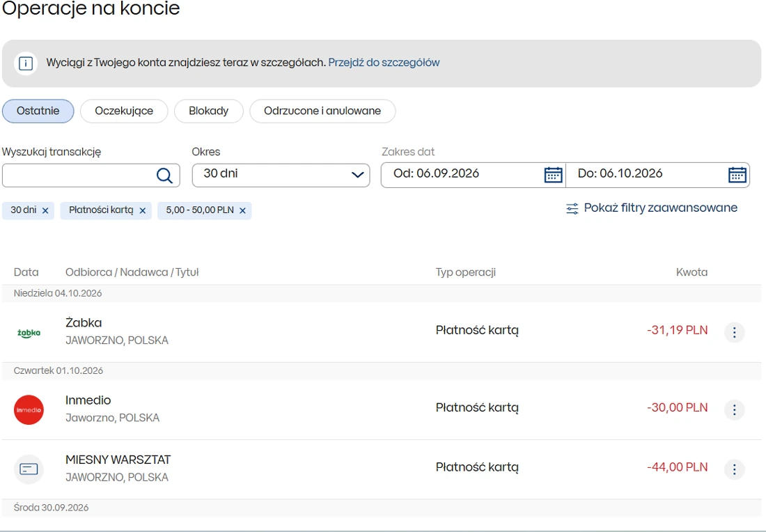Open options menu for Żabka transaction
Viewport: 766px width, 532px height.
tap(734, 332)
